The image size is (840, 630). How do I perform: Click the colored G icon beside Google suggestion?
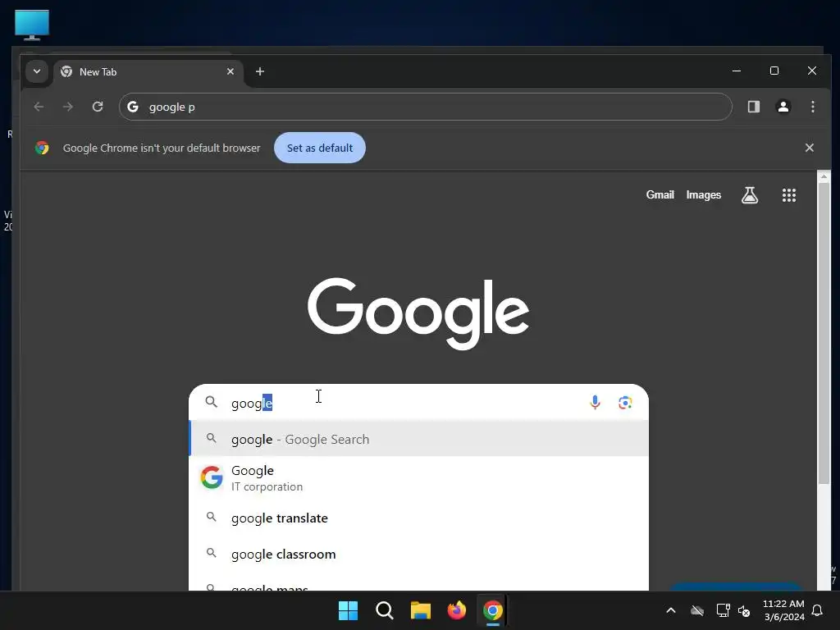[x=212, y=477]
